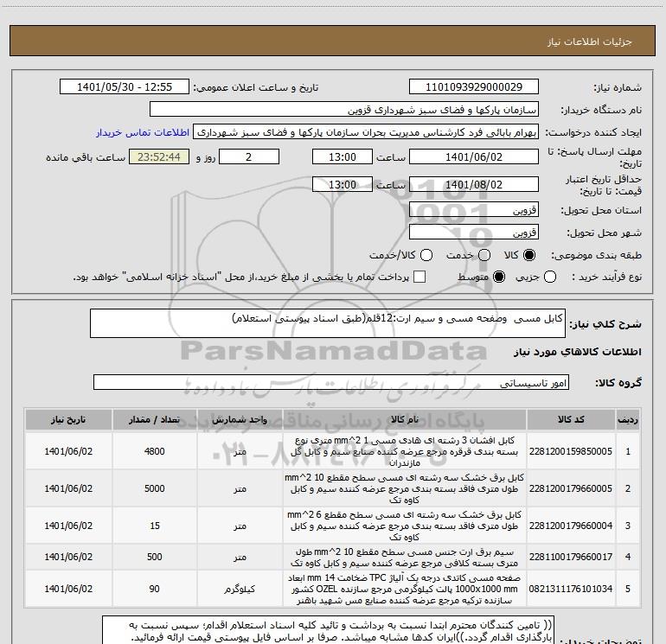Select the کالا radio button
The image size is (666, 644).
click(529, 255)
